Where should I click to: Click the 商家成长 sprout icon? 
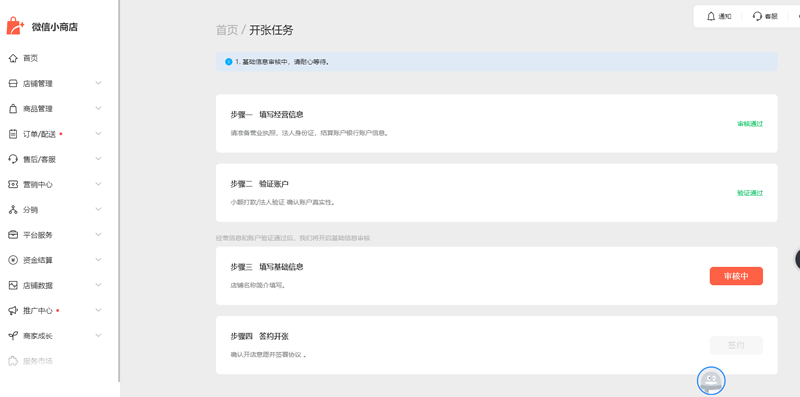[x=13, y=336]
